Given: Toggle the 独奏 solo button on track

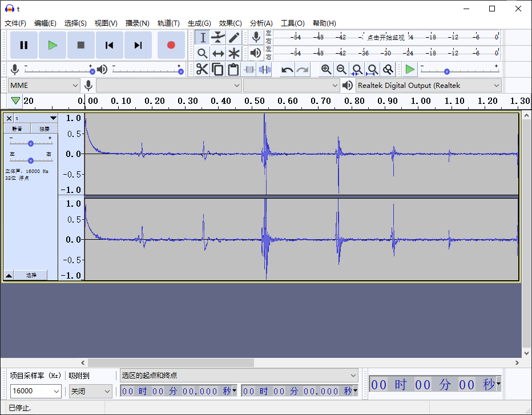Looking at the screenshot, I should click(44, 129).
